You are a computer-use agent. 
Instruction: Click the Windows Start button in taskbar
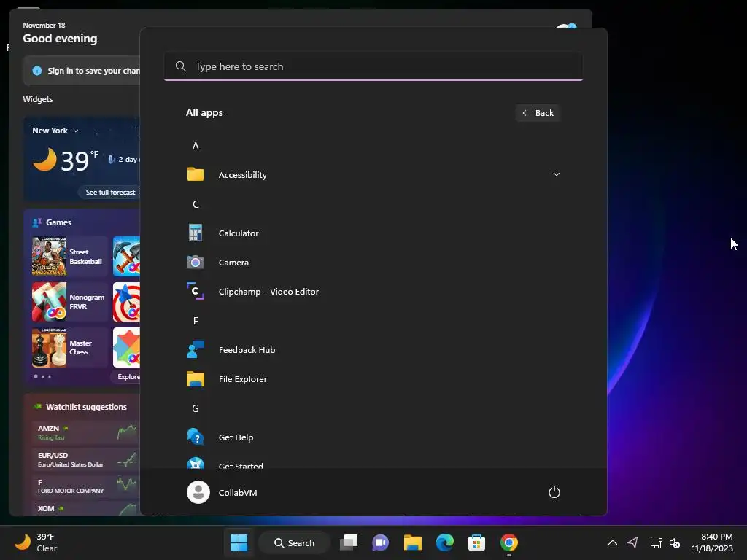239,542
